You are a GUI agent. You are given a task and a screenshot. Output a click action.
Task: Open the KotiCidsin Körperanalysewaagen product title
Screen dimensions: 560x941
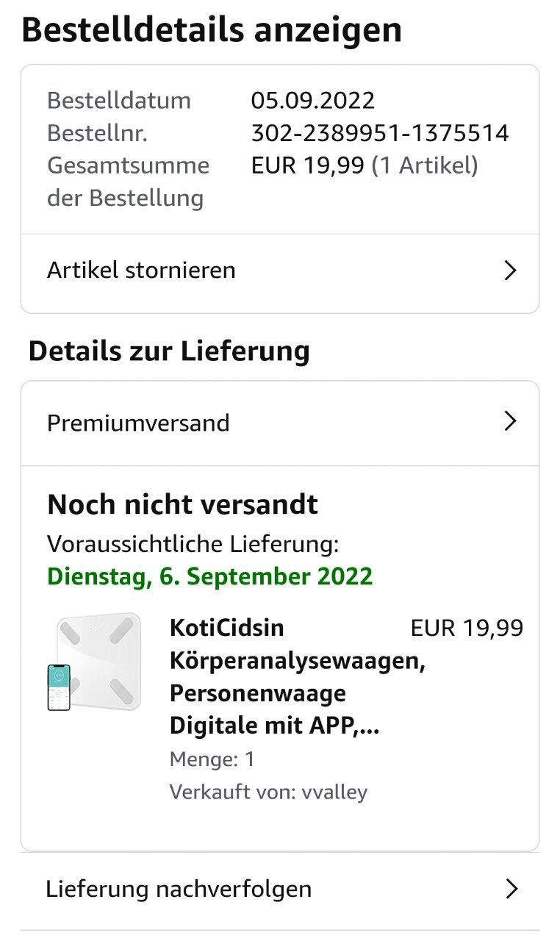297,676
